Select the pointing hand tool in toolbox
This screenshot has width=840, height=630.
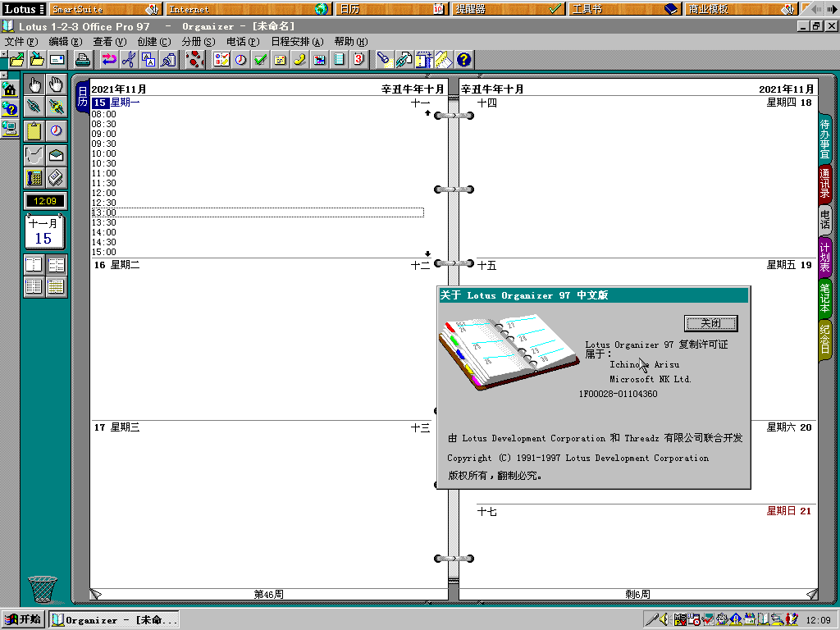[34, 84]
